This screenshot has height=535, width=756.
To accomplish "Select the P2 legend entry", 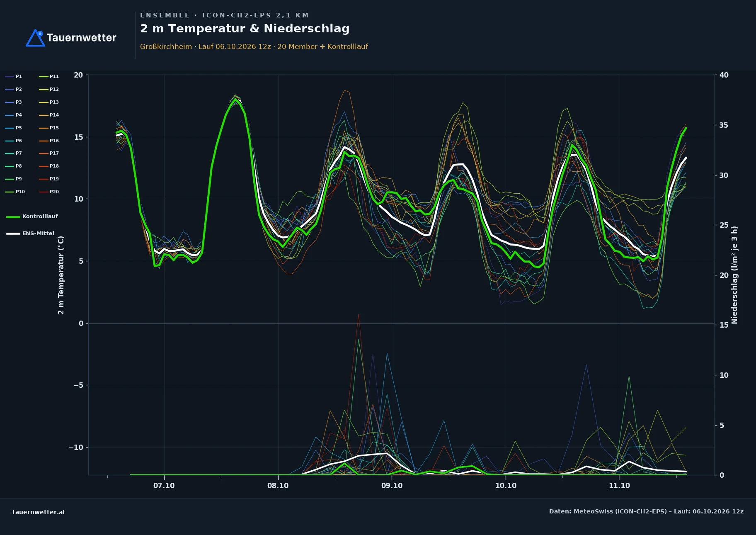I will pos(14,89).
